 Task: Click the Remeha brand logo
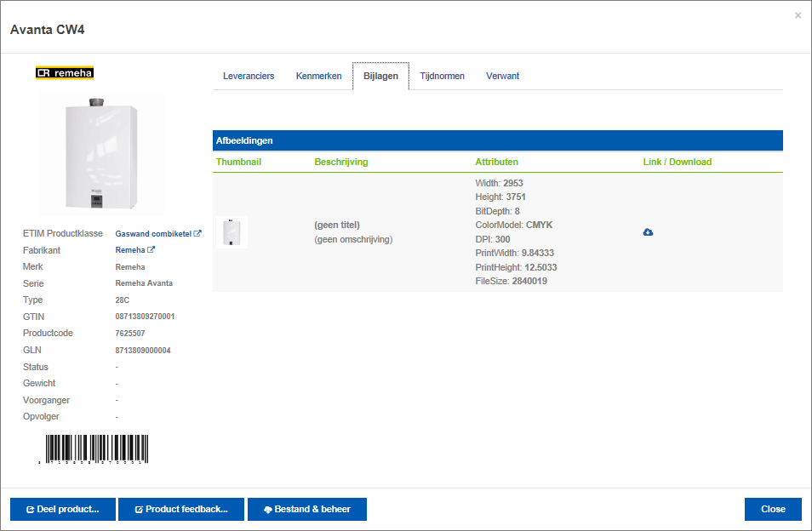point(65,73)
